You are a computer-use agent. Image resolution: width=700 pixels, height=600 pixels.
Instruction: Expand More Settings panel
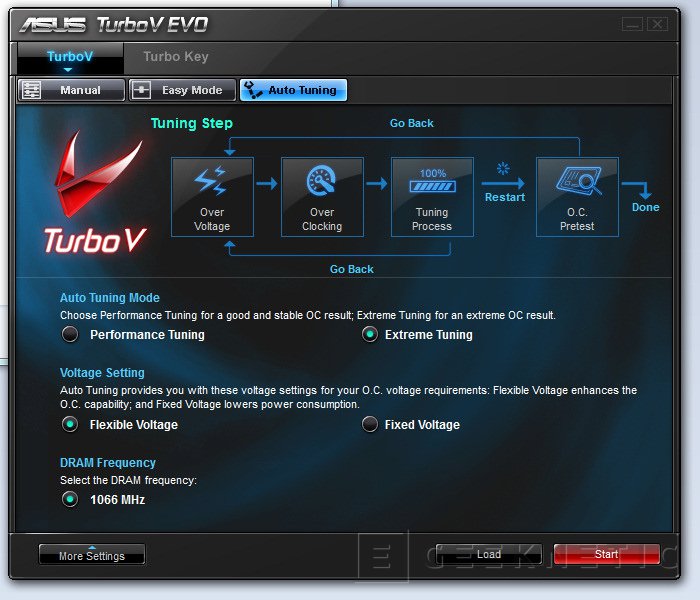click(x=92, y=554)
